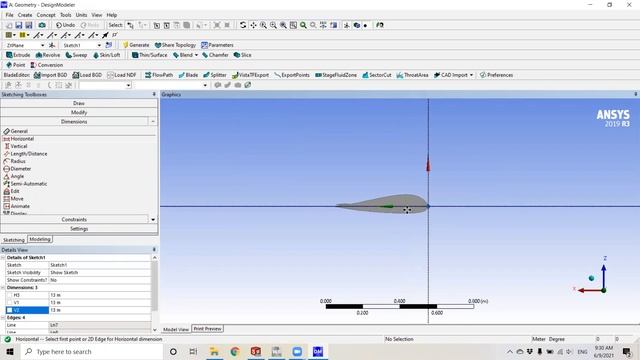Click the Zoom to Fit icon
Viewport: 640px width, 360px height.
pos(283,25)
